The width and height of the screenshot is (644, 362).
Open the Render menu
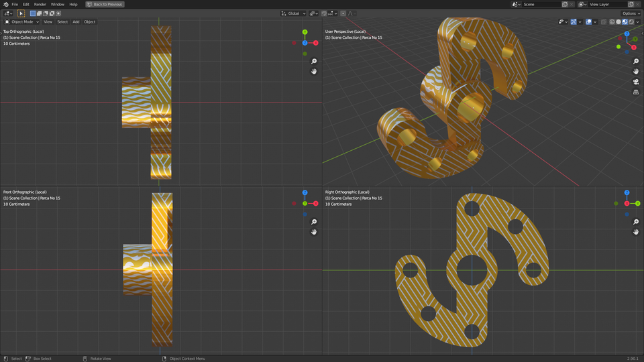click(40, 4)
